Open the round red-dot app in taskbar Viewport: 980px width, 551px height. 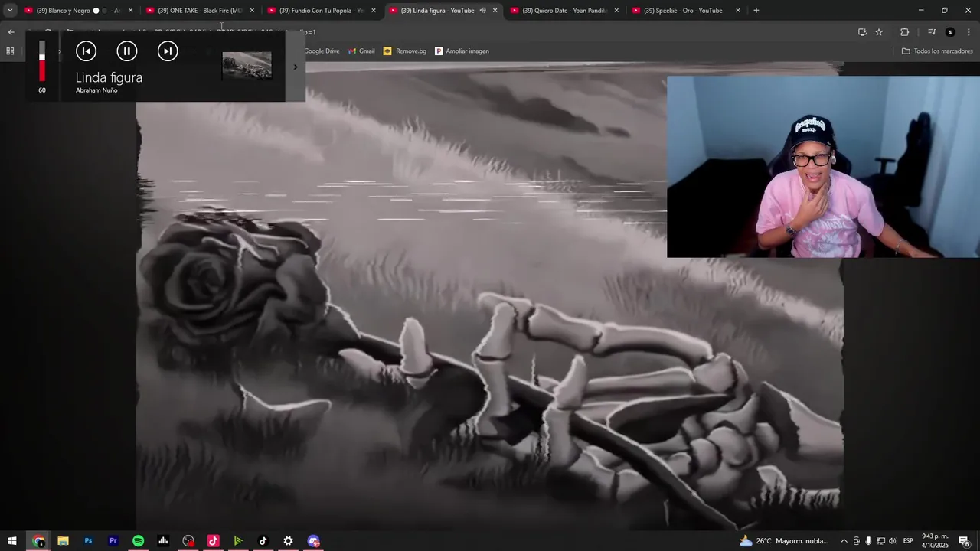[188, 541]
